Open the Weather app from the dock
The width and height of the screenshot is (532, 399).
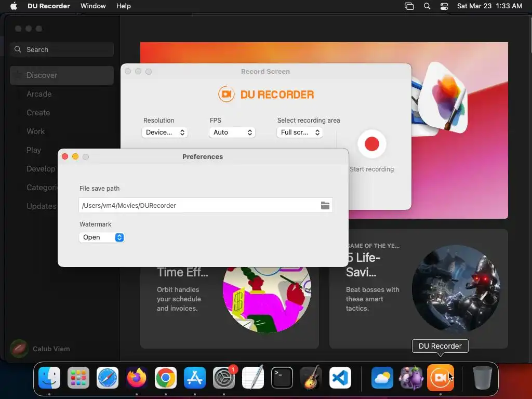pyautogui.click(x=382, y=377)
